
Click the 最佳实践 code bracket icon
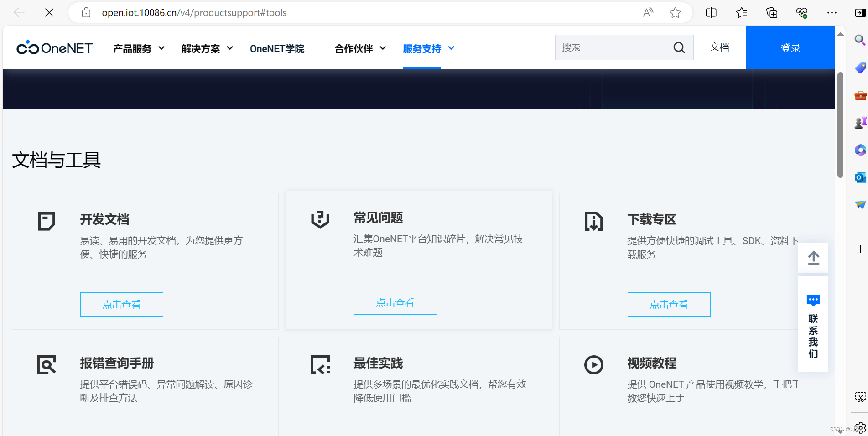320,365
